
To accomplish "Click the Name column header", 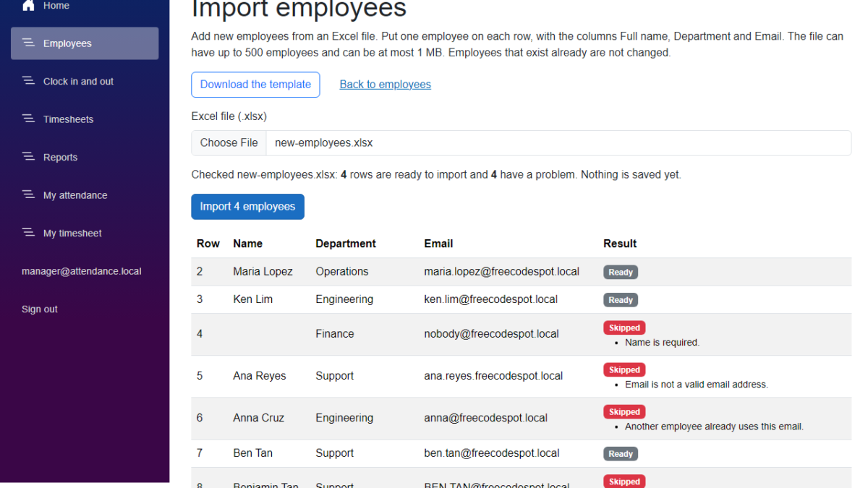I will (247, 244).
